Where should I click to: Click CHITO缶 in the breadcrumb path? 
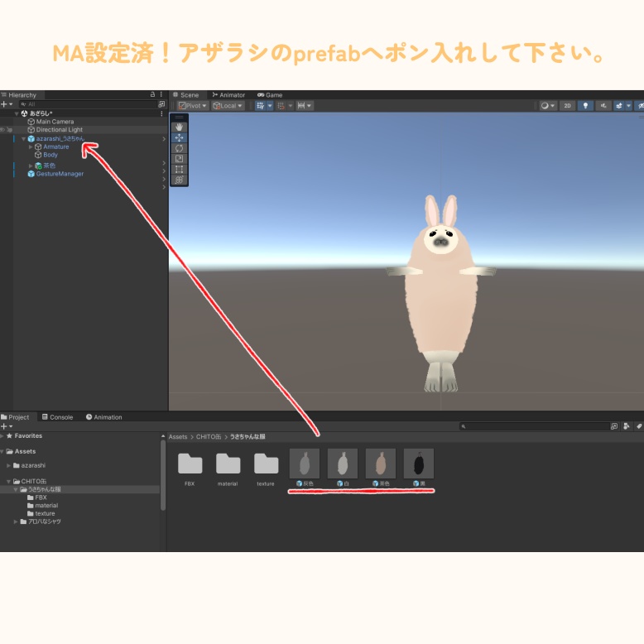pyautogui.click(x=209, y=436)
